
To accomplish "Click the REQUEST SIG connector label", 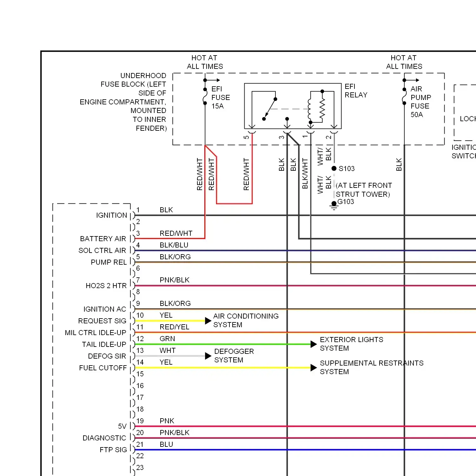I will (x=102, y=321).
